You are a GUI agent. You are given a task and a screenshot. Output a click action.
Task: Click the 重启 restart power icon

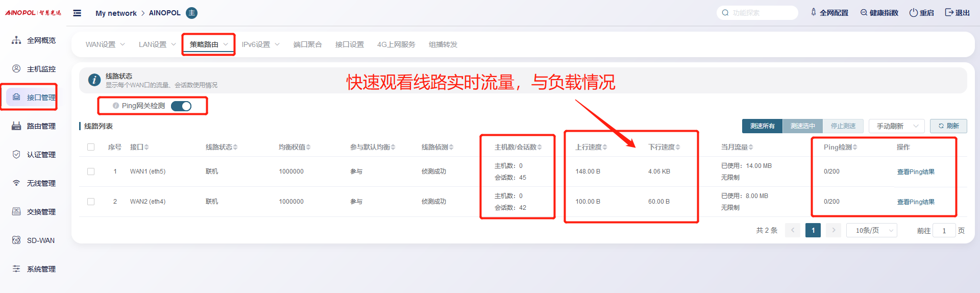point(914,13)
